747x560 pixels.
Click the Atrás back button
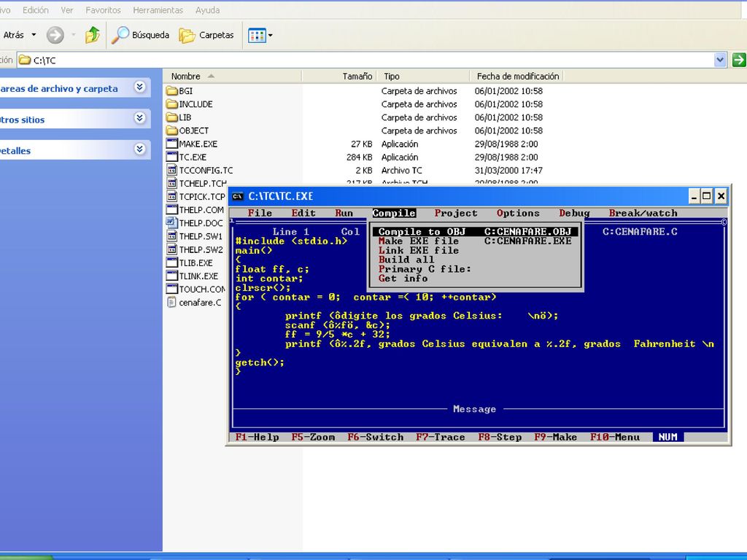pyautogui.click(x=13, y=35)
